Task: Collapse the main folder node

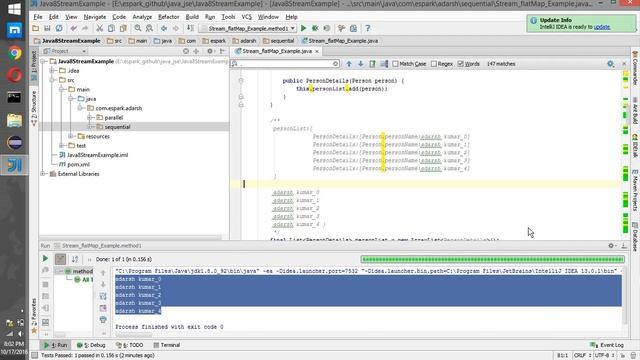Action: tap(62, 89)
